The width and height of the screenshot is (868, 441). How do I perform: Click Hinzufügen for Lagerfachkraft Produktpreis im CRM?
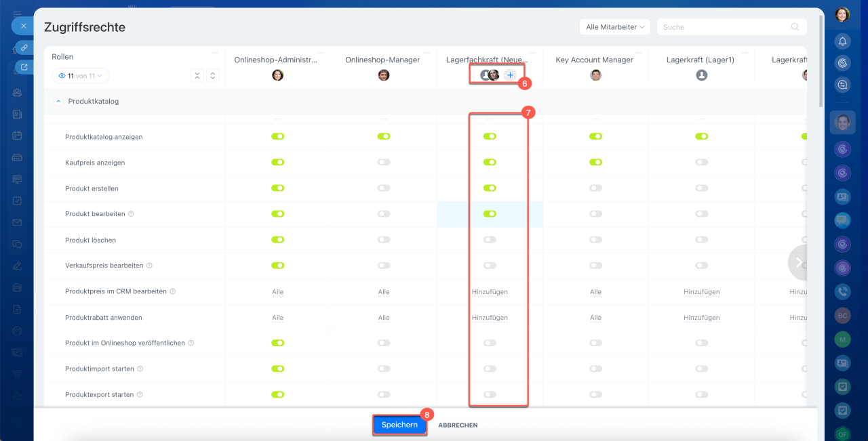point(490,292)
